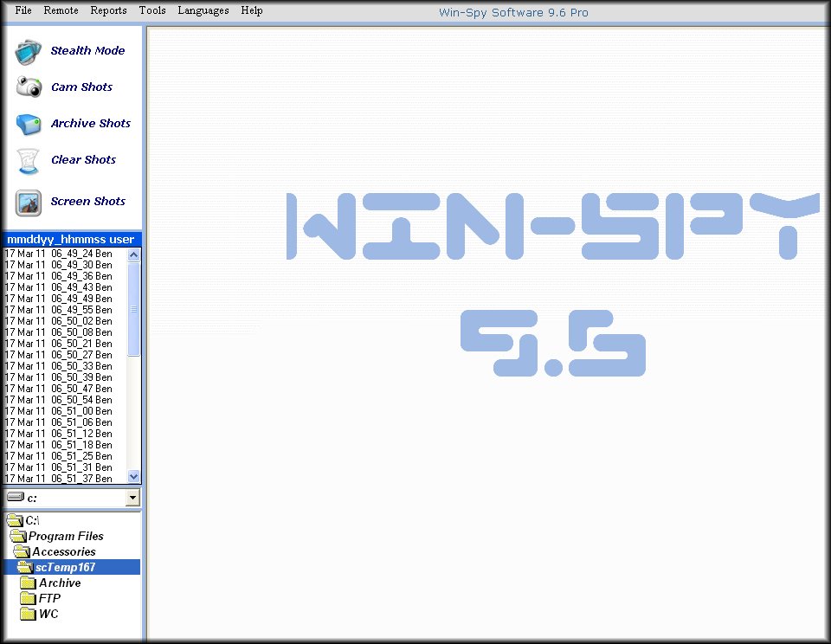
Task: Select shot 17 Mar 11 06_51_25 Ben
Action: 65,456
